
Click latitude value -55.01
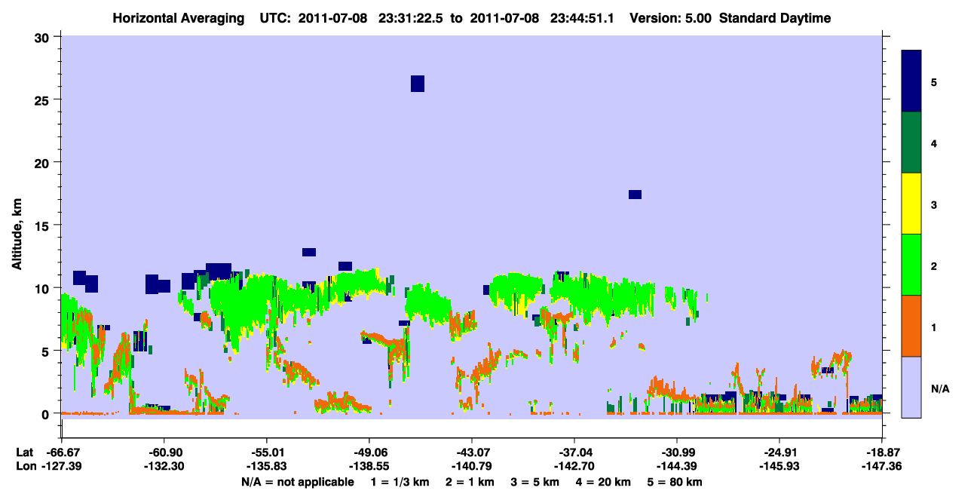click(x=266, y=452)
